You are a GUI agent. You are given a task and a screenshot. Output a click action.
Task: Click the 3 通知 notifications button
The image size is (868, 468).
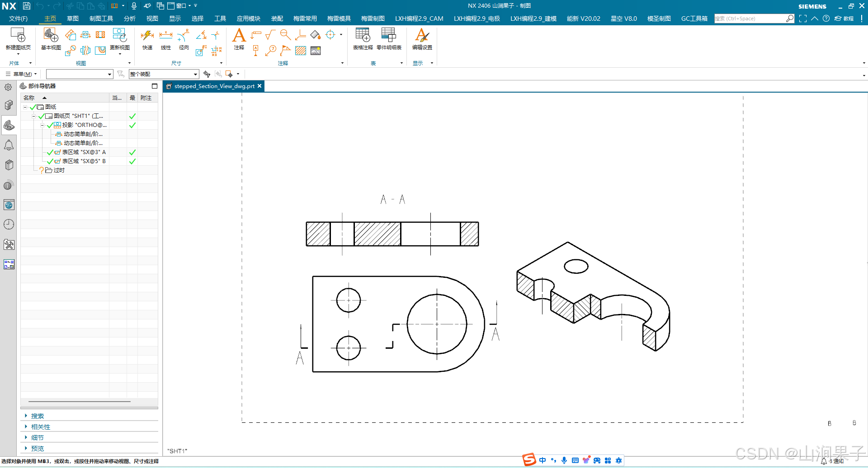tap(832, 461)
